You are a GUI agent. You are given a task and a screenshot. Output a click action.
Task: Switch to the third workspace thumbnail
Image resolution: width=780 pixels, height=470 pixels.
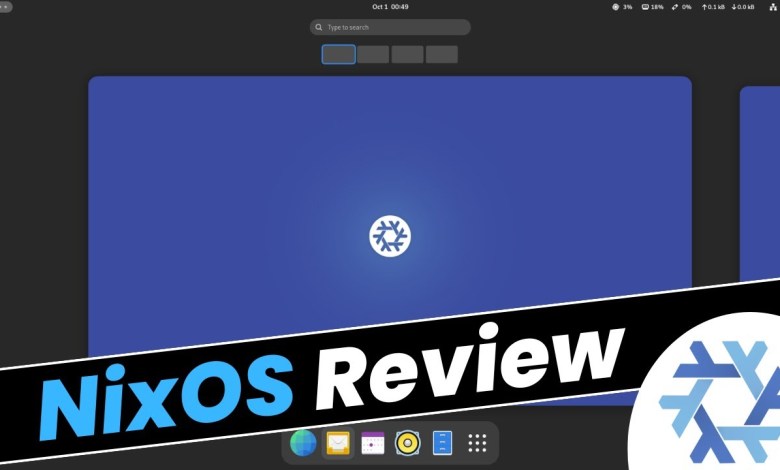tap(407, 54)
